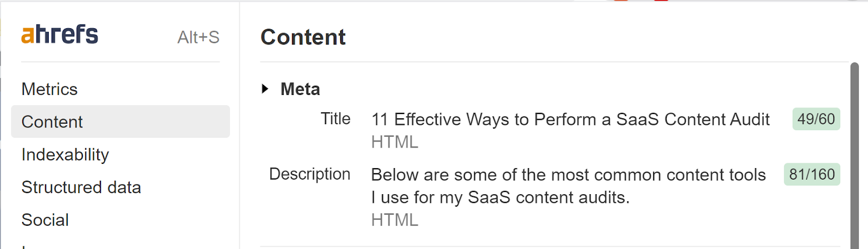Screen dimensions: 868x249
Task: Switch to the Indexability section
Action: 65,155
